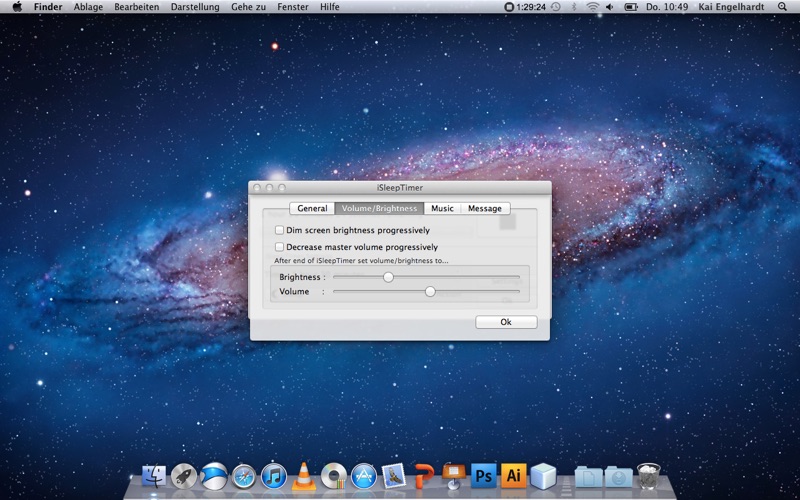
Task: Open the Apple menu
Action: pyautogui.click(x=17, y=7)
